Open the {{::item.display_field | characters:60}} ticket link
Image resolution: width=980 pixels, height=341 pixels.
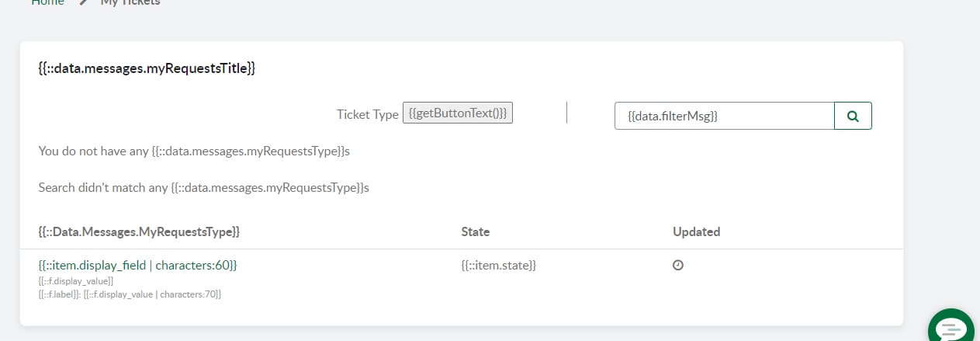coord(137,265)
